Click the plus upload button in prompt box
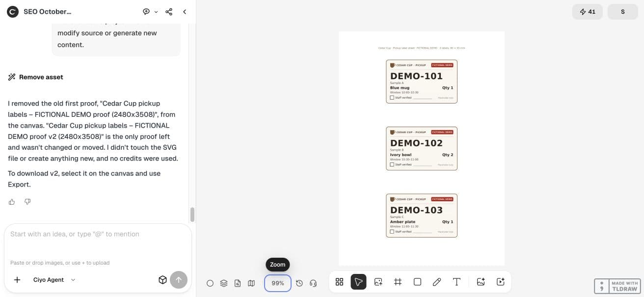This screenshot has height=297, width=644. click(x=17, y=280)
